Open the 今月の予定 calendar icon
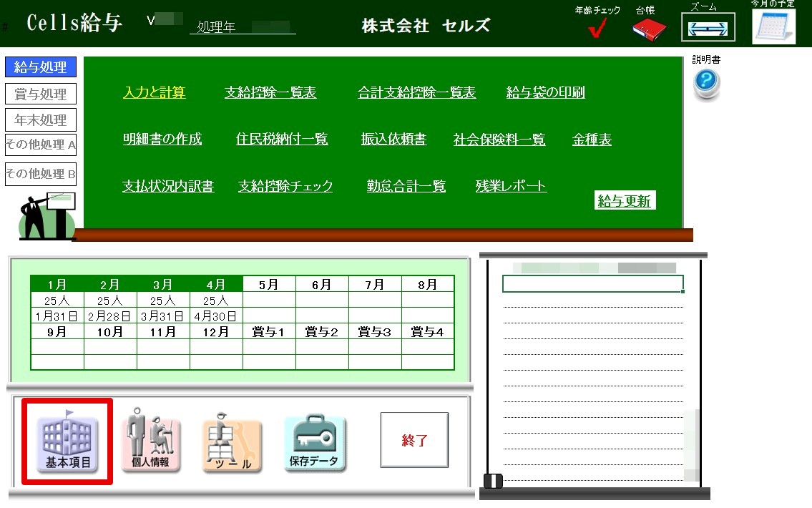812x508 pixels. tap(773, 26)
